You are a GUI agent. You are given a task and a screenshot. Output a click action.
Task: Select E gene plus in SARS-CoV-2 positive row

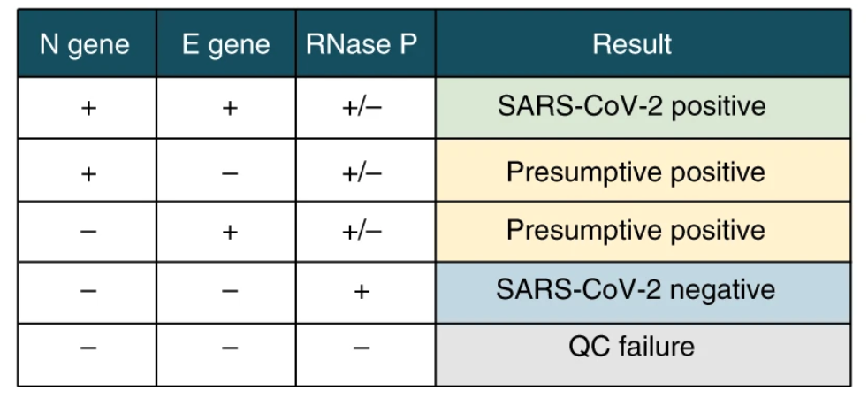(230, 110)
